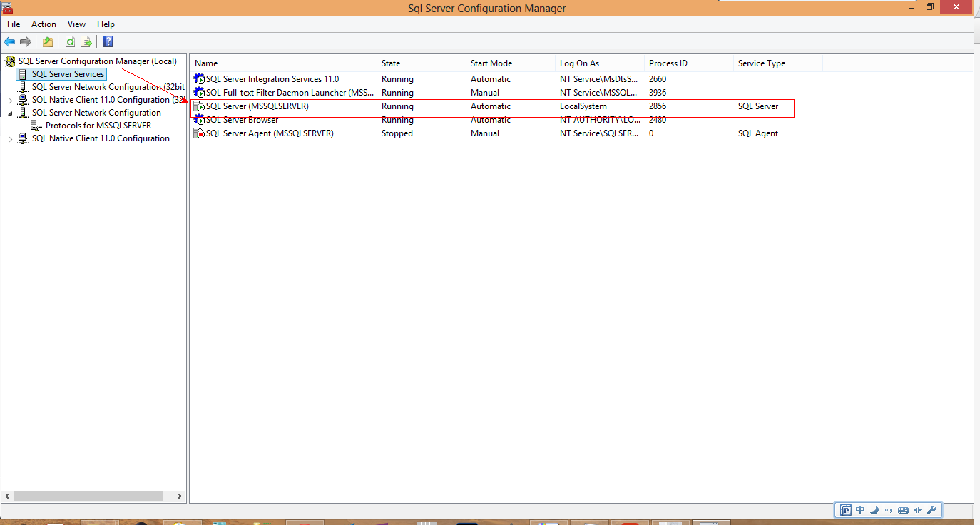Collapse the SQL Server Network Configuration node
Viewport: 980px width, 525px height.
11,113
